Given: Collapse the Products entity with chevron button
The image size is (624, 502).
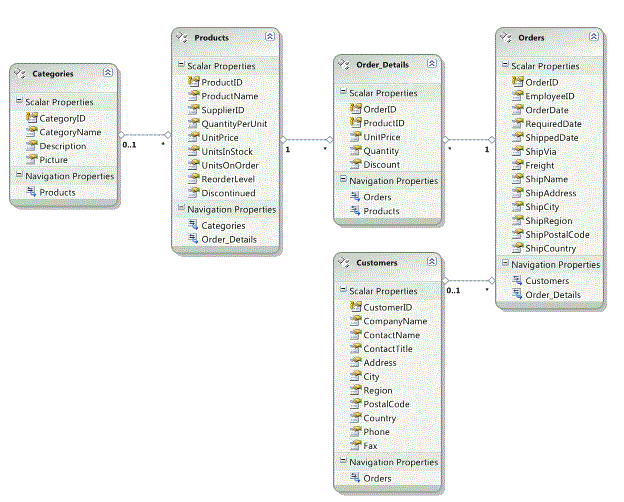Looking at the screenshot, I should (269, 37).
